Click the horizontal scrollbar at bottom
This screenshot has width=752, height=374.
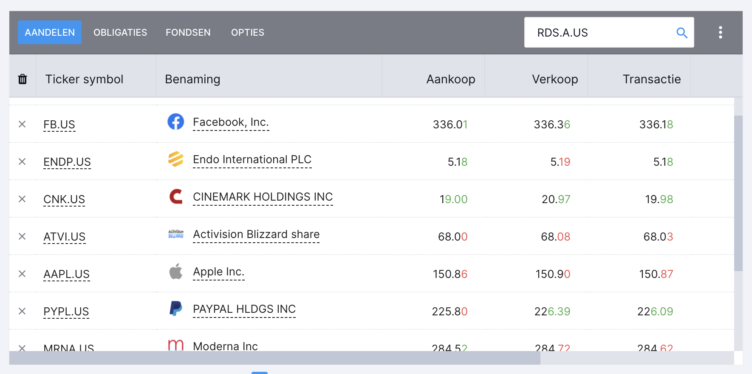tap(275, 358)
